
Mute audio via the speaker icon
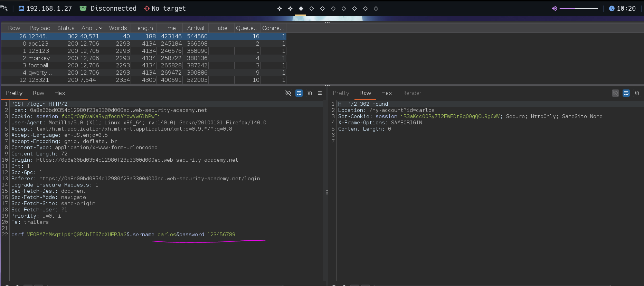[555, 8]
